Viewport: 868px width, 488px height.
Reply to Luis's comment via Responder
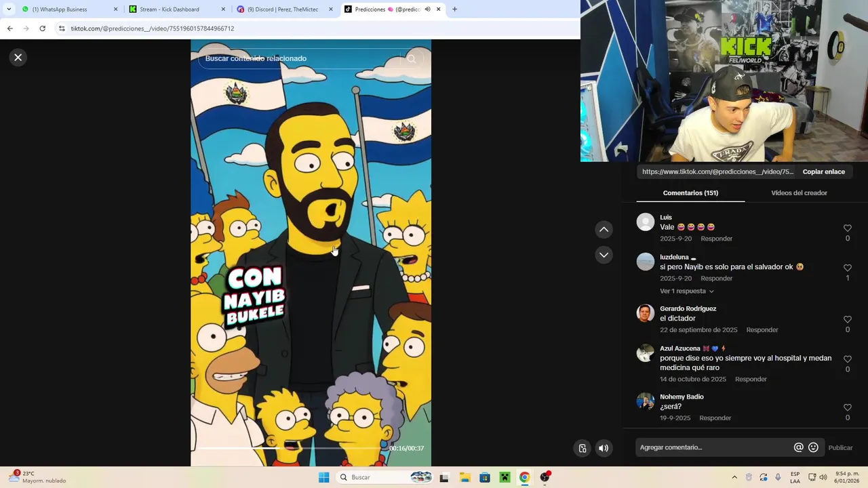point(716,239)
